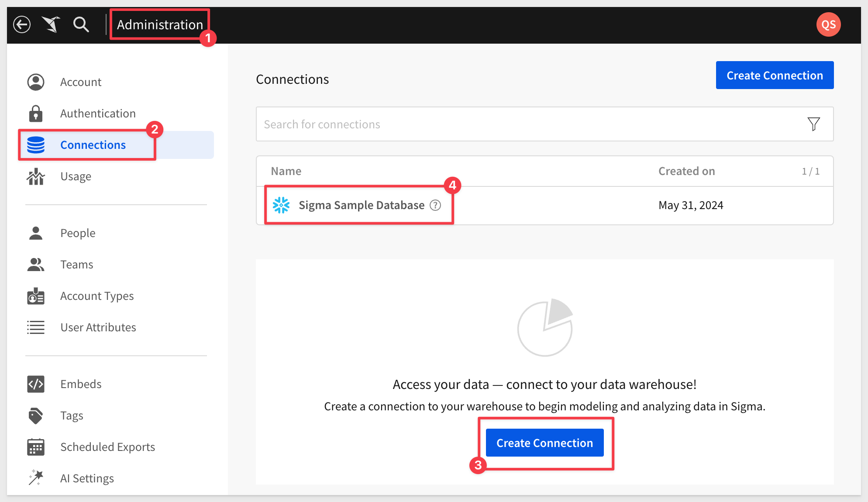
Task: Click the 1 / 1 page counter
Action: coord(810,171)
